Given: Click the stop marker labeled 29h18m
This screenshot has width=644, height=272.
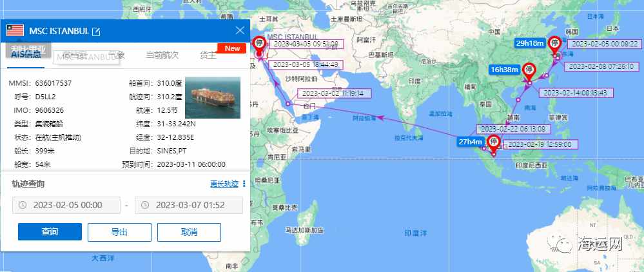Looking at the screenshot, I should coord(555,44).
